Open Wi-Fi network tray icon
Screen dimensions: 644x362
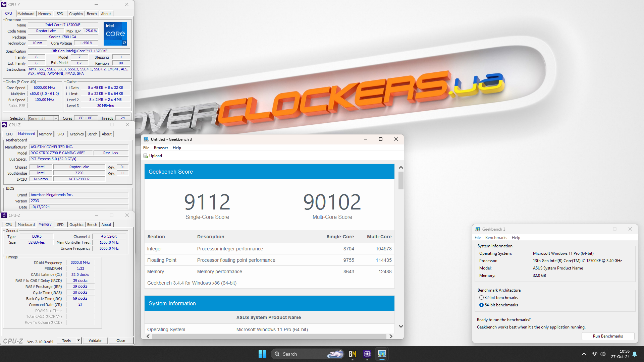pyautogui.click(x=594, y=354)
